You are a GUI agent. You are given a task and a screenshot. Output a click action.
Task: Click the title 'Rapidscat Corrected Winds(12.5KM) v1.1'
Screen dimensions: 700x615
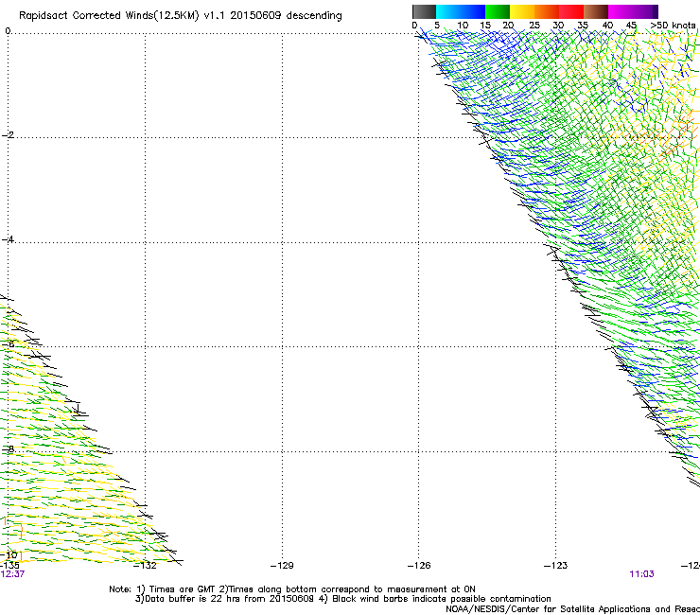pyautogui.click(x=121, y=16)
